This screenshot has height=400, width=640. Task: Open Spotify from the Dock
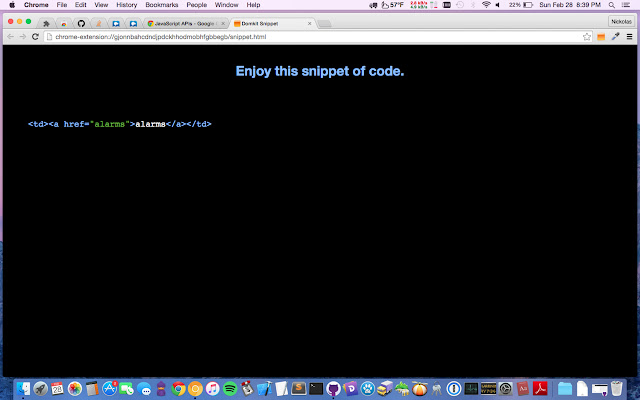[230, 388]
